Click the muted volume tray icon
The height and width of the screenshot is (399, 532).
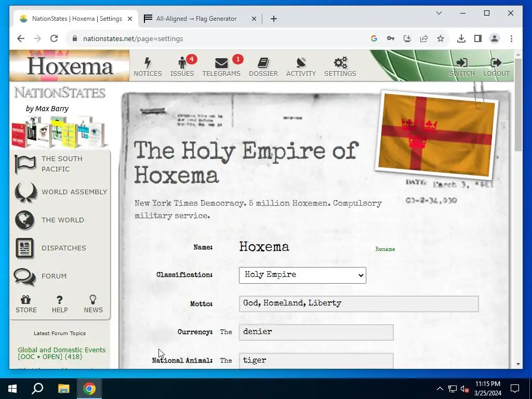(464, 389)
